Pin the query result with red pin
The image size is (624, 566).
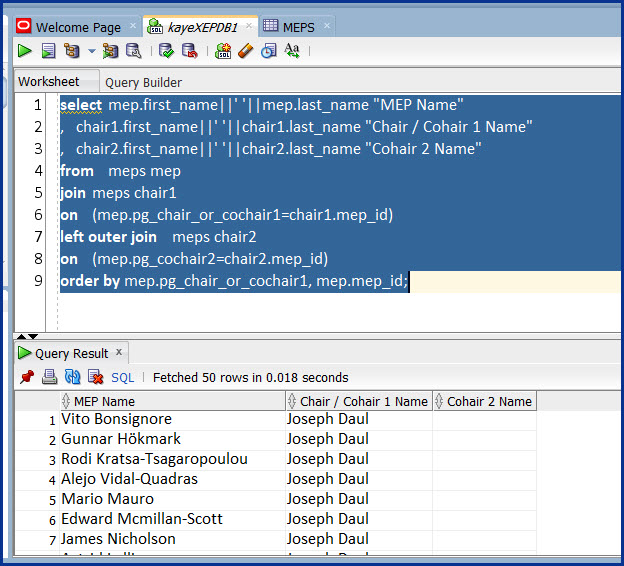tap(27, 377)
